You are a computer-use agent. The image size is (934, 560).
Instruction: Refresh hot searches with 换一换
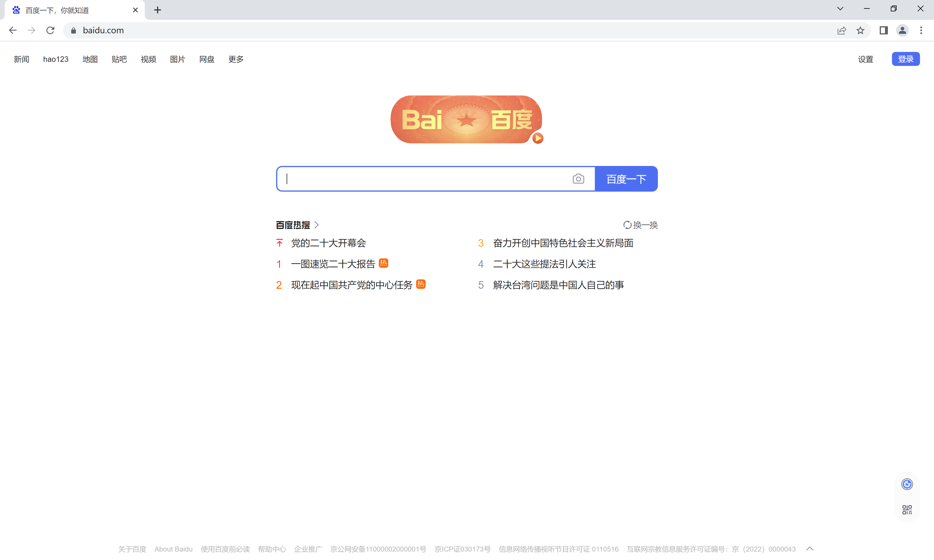(x=641, y=225)
